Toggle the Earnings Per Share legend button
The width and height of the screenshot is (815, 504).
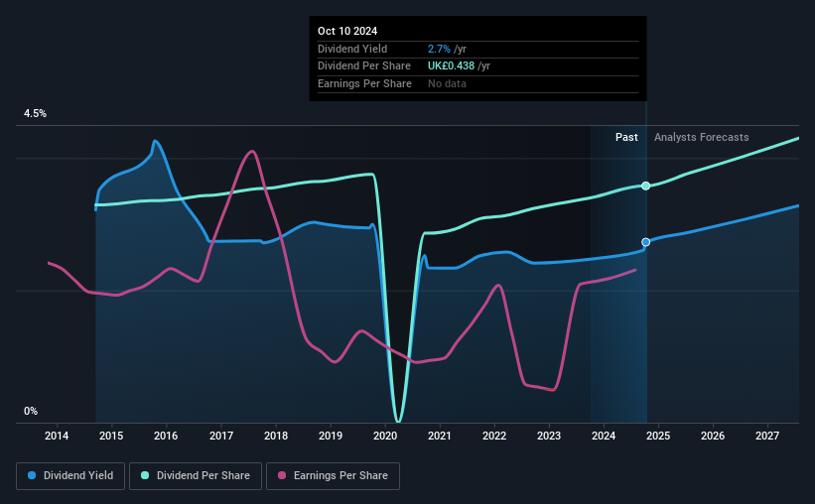click(334, 476)
